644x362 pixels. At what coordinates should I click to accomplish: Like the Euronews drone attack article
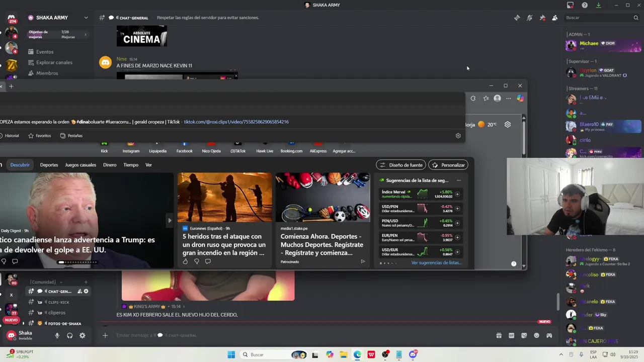pyautogui.click(x=185, y=261)
